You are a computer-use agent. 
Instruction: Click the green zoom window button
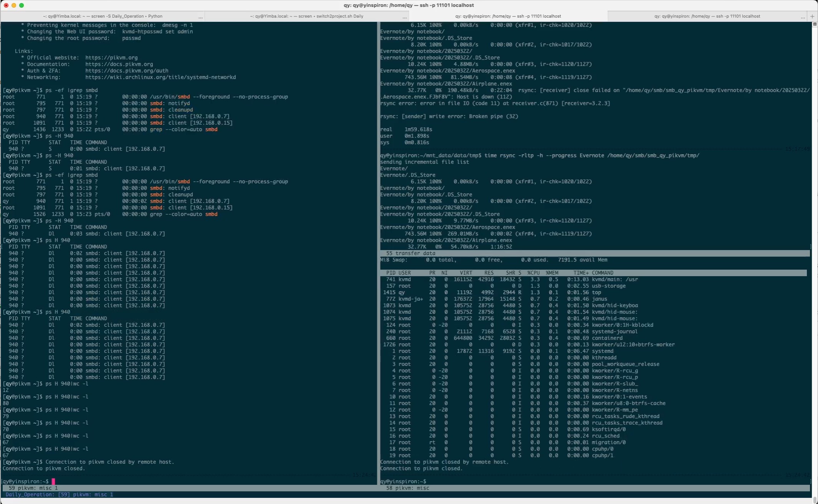click(x=21, y=5)
